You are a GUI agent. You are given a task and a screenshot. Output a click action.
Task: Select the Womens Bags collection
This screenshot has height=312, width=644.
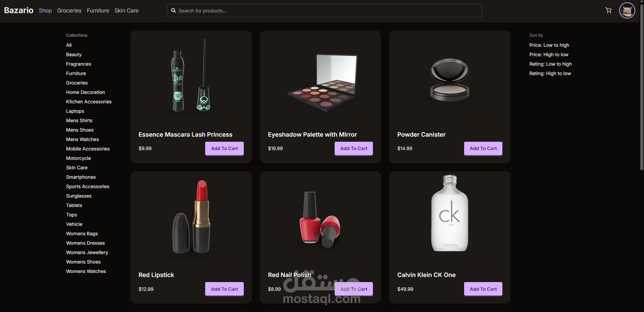(82, 234)
